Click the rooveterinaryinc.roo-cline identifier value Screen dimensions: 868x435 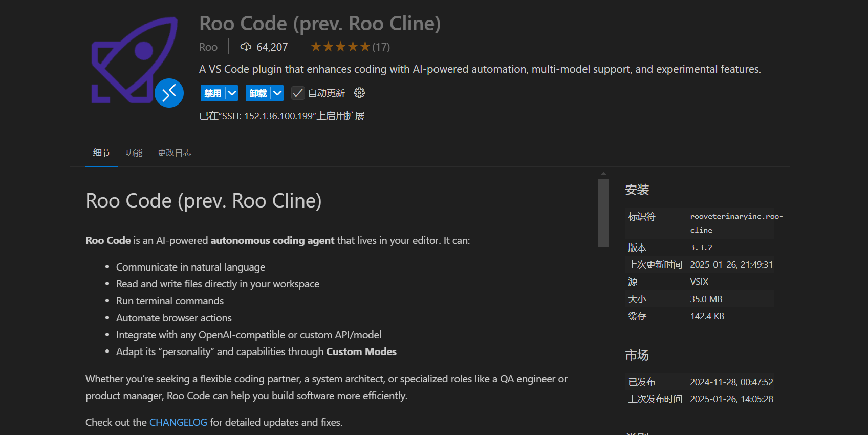(735, 223)
